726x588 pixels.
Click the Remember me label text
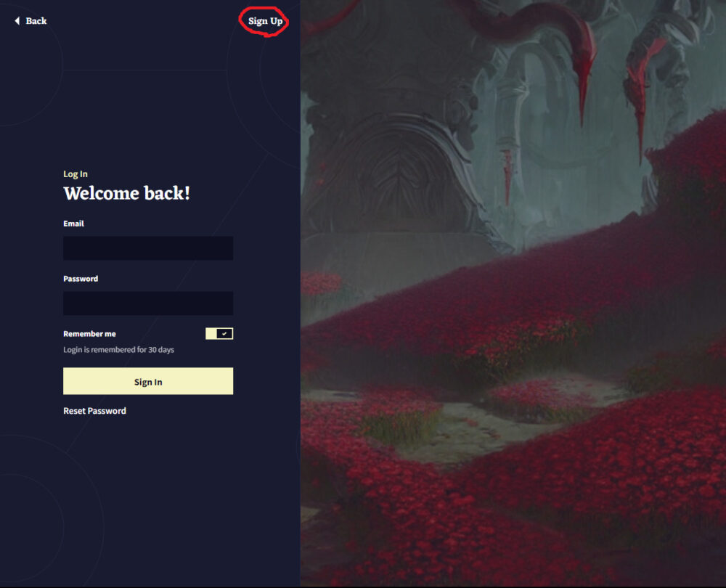89,334
